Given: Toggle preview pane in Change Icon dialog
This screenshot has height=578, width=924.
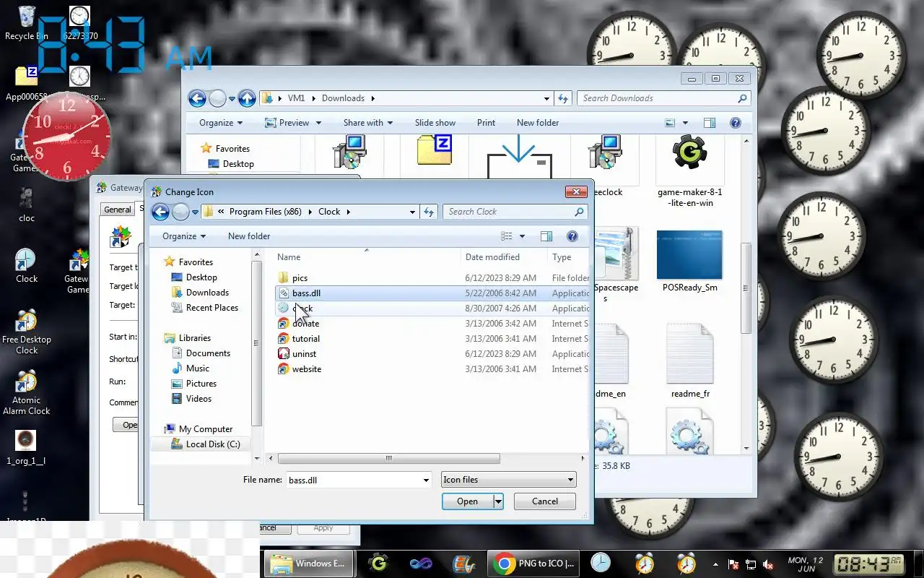Looking at the screenshot, I should tap(546, 236).
